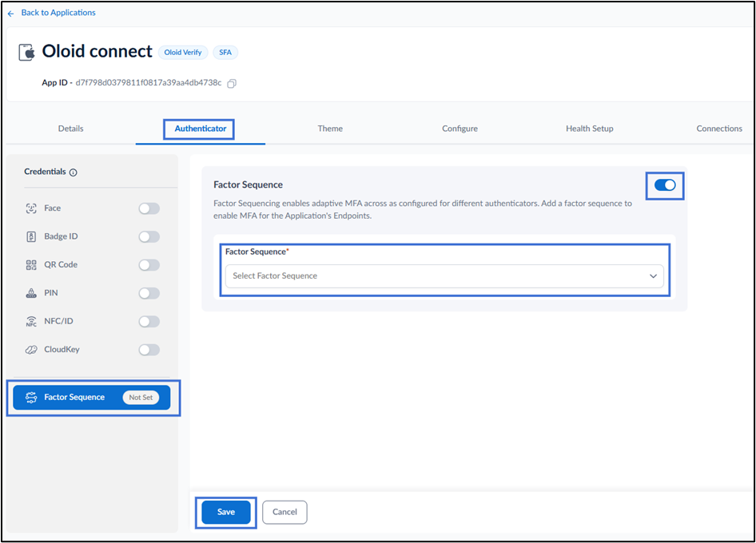Image resolution: width=756 pixels, height=543 pixels.
Task: Select the Authenticator tab
Action: point(200,129)
